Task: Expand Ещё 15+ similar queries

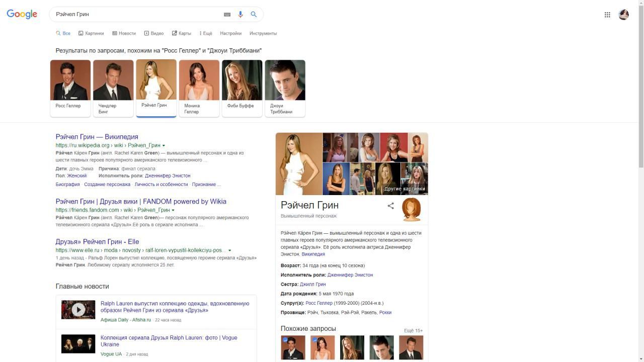Action: point(413,331)
